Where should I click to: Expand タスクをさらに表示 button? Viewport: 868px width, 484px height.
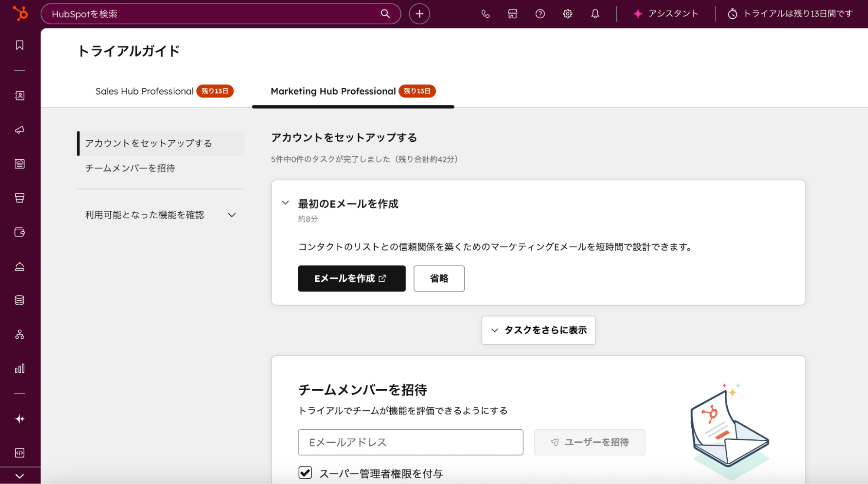(x=538, y=330)
